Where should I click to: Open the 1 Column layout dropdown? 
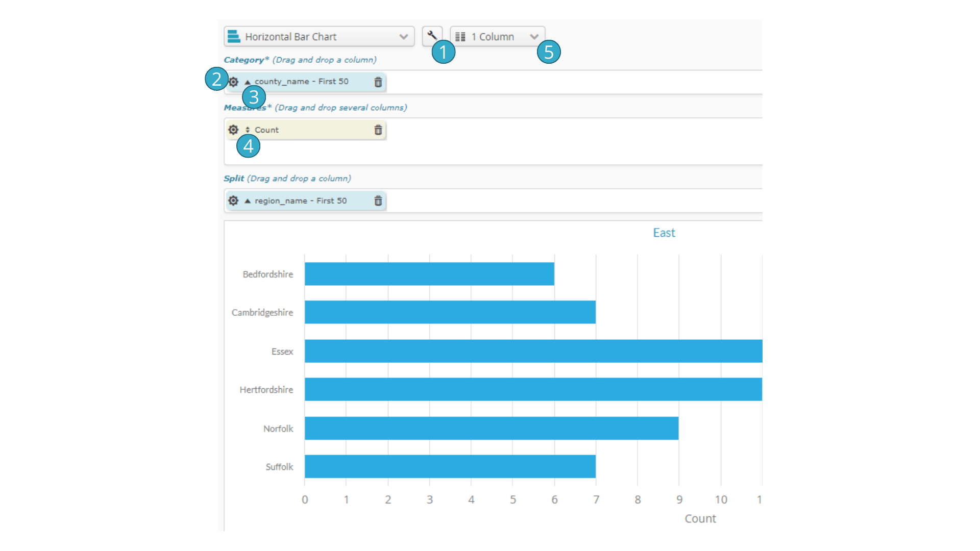(x=498, y=37)
